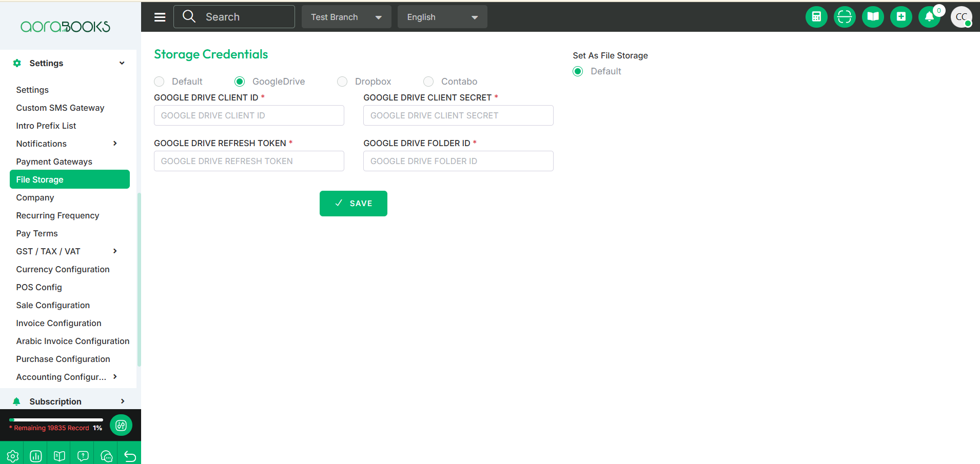Click the Remaining 19835 Record text
Screen dimensions: 980x464
coord(51,428)
